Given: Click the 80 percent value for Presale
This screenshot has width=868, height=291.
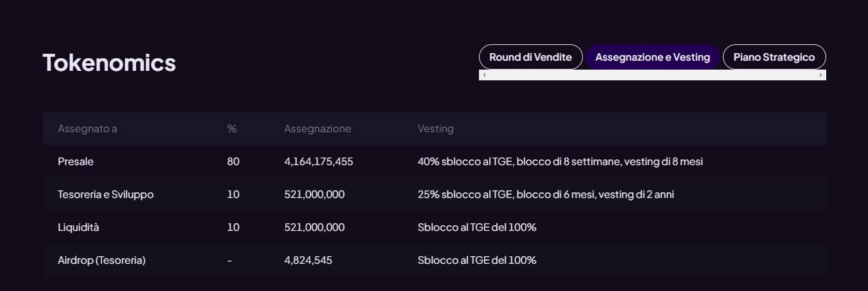Looking at the screenshot, I should click(233, 161).
